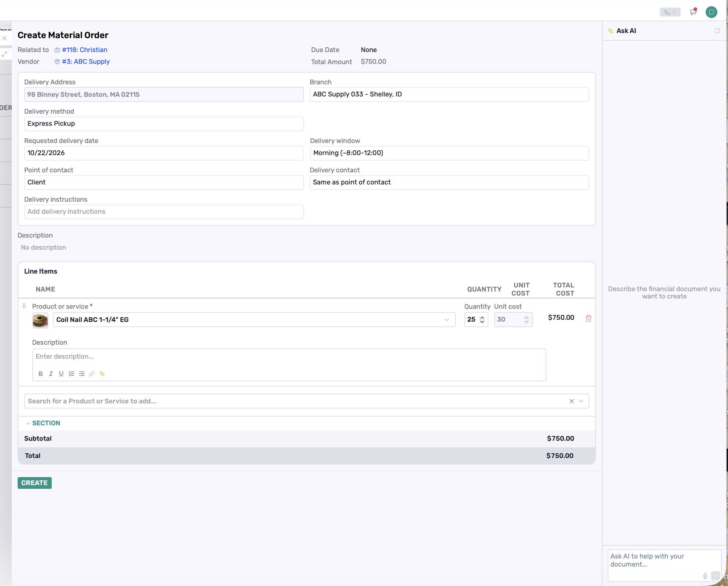Insert a numbered list in description
Image resolution: width=728 pixels, height=586 pixels.
pyautogui.click(x=72, y=374)
